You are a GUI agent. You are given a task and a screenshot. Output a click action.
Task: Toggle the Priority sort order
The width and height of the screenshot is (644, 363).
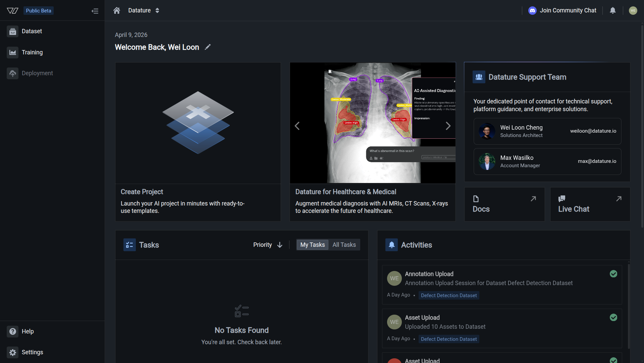tap(268, 245)
